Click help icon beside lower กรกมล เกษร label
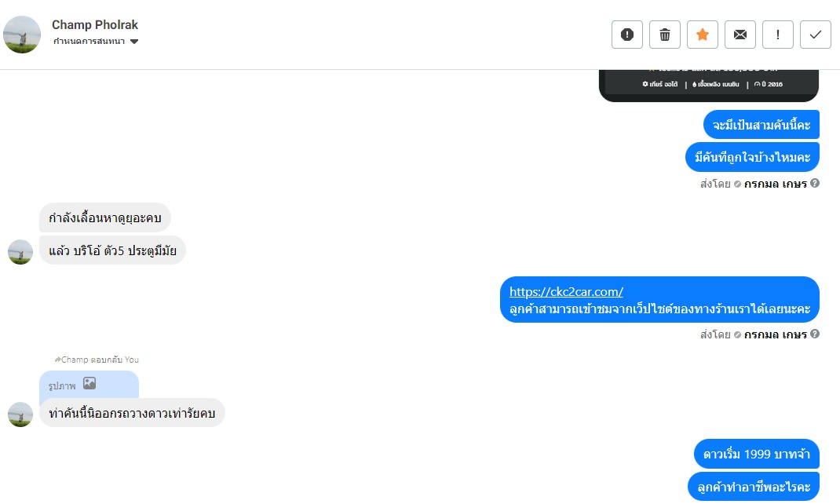 [x=815, y=334]
